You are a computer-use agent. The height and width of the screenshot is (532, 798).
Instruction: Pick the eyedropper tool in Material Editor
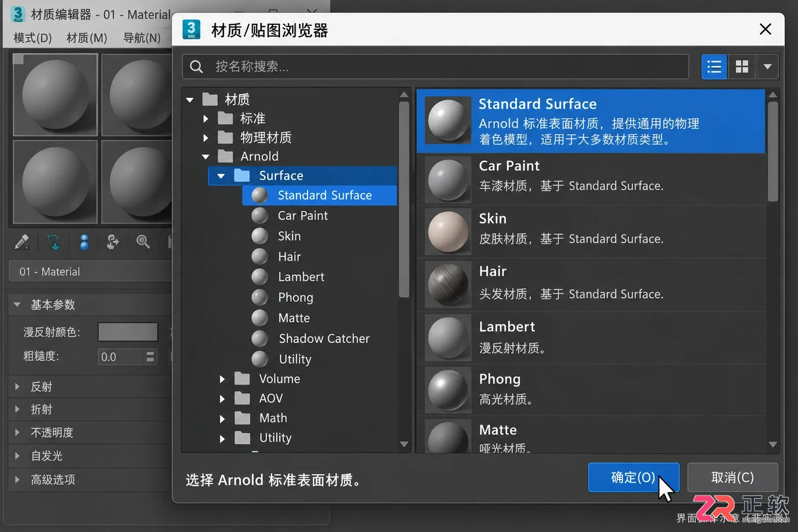(x=22, y=242)
